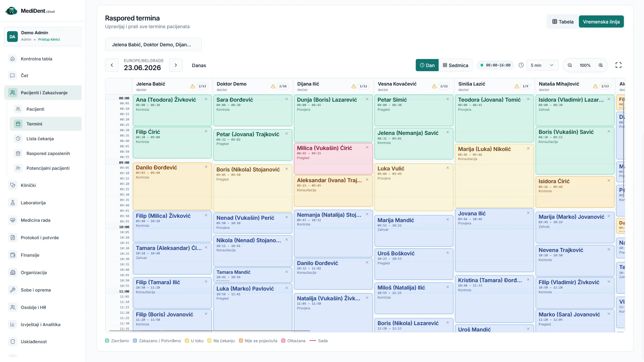Open the Čet chat icon
The image size is (644, 362).
coord(12,75)
